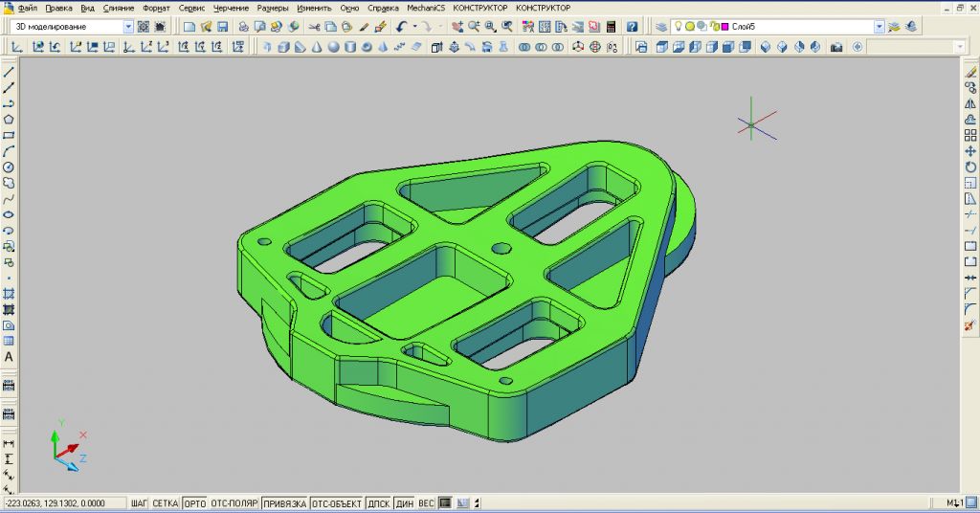Viewport: 980px width, 513px height.
Task: Open the calculator icon in toolbar
Action: coord(610,27)
